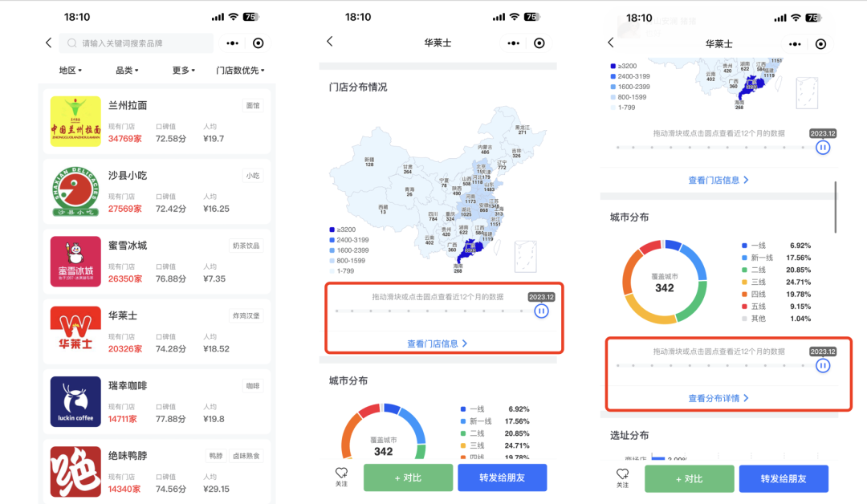Image resolution: width=867 pixels, height=504 pixels.
Task: Click the + 对比 button on middle screen
Action: [x=408, y=478]
